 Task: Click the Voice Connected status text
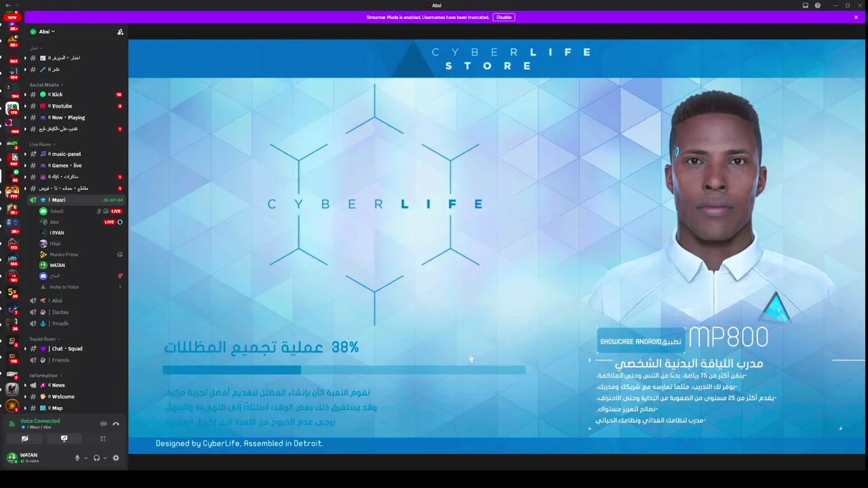click(40, 421)
